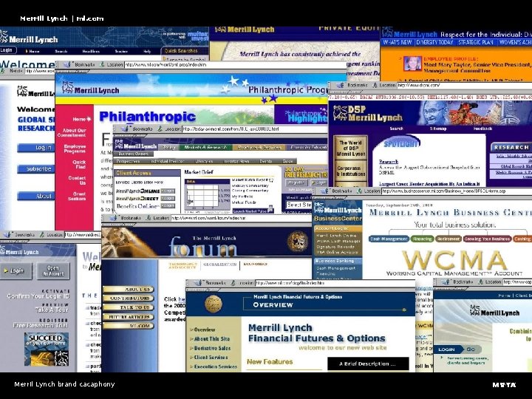Click Bookmarks icon in Business Center window toolbar
532x399 pixels.
point(325,191)
